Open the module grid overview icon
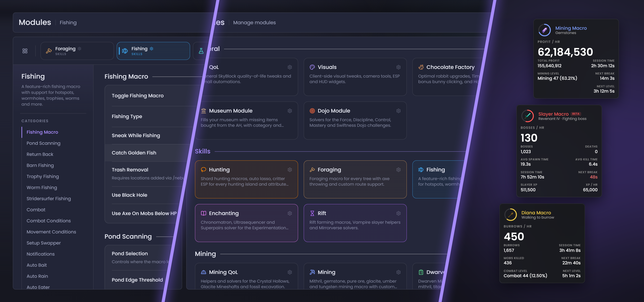 click(25, 51)
